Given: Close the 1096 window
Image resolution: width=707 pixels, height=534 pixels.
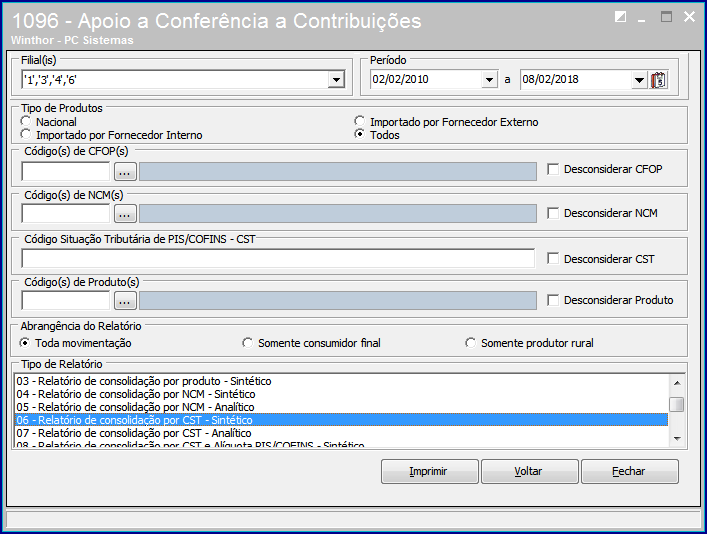Looking at the screenshot, I should point(689,17).
